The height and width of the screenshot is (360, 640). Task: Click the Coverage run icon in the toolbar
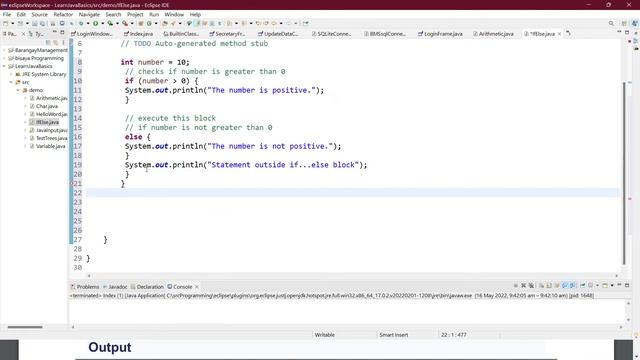[110, 23]
